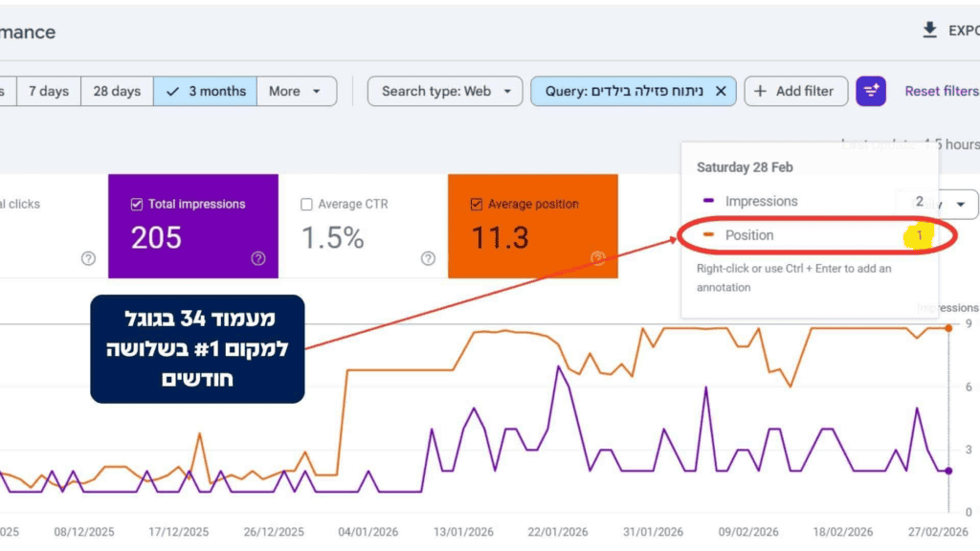The image size is (980, 551).
Task: Open the Search type: Web dropdown
Action: [x=445, y=91]
